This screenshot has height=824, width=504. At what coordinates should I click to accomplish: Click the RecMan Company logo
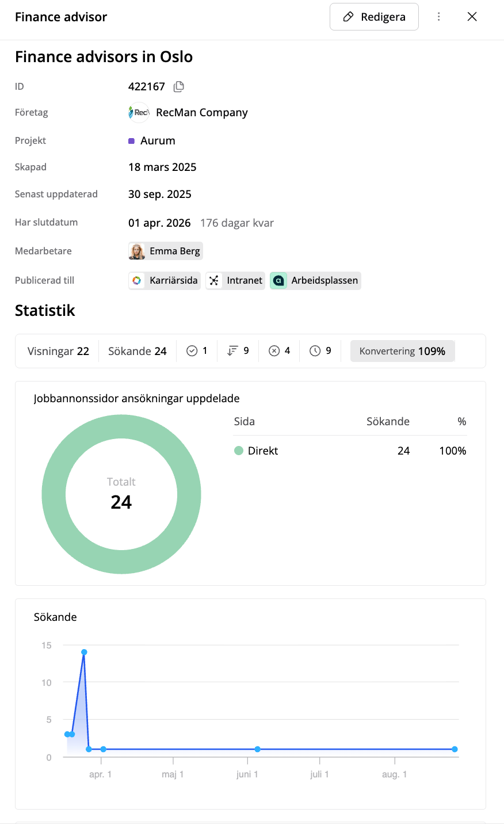(x=139, y=113)
